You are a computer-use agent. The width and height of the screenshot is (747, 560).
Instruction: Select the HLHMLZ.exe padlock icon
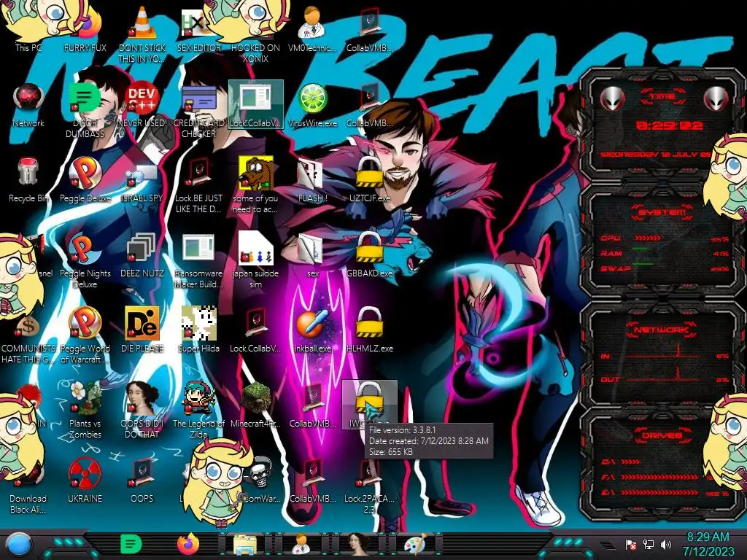coord(369,330)
